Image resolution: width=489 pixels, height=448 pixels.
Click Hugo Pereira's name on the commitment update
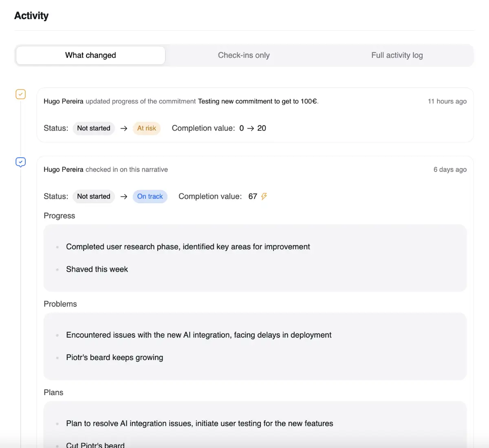pos(64,101)
